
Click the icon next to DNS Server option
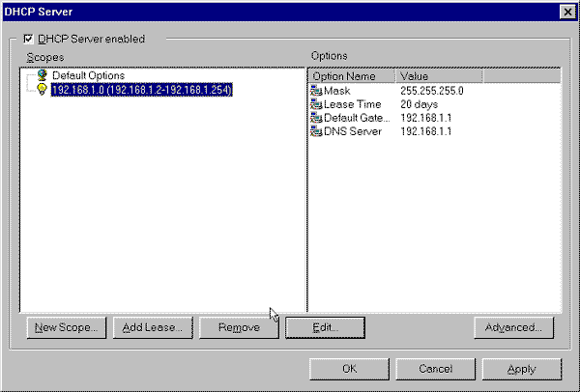tap(316, 131)
